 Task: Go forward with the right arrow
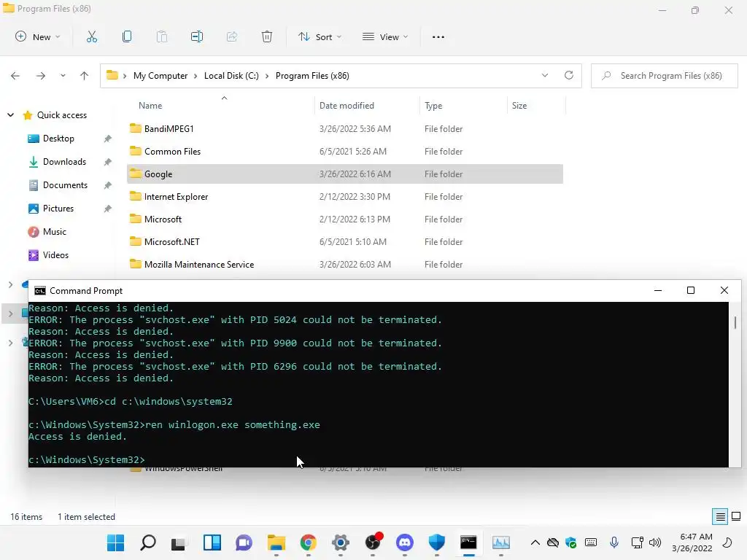(41, 76)
